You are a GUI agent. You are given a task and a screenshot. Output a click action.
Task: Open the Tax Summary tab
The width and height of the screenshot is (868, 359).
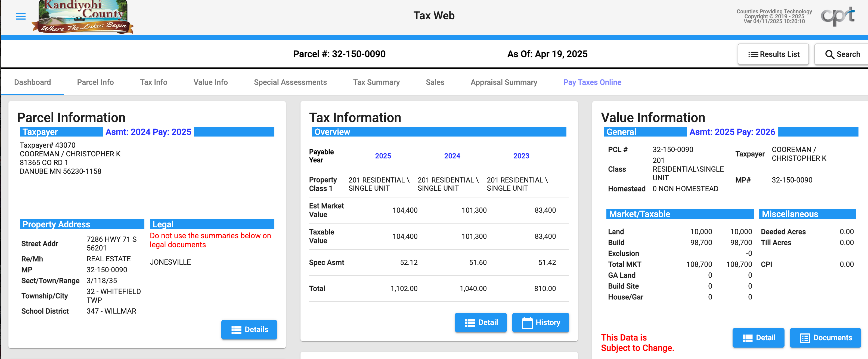(376, 82)
